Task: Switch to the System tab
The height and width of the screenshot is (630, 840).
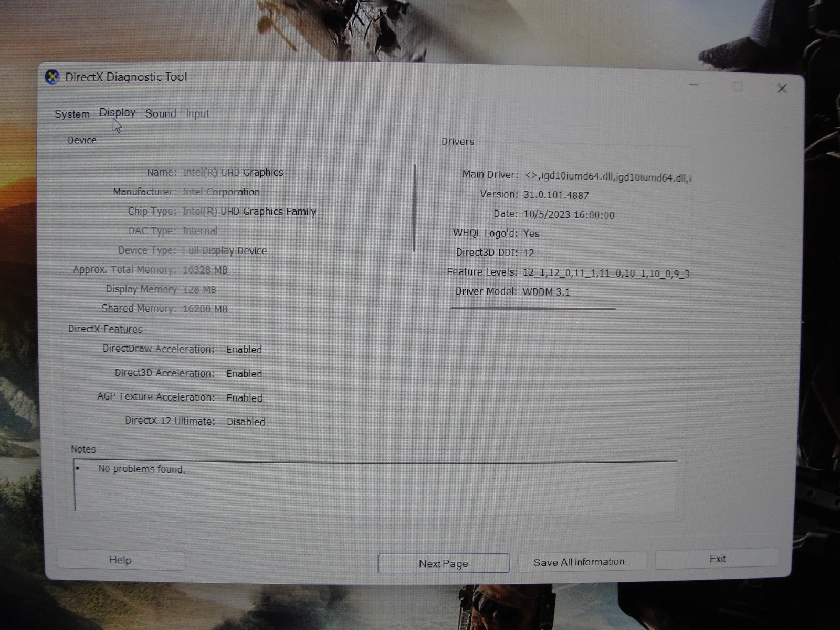Action: click(72, 114)
